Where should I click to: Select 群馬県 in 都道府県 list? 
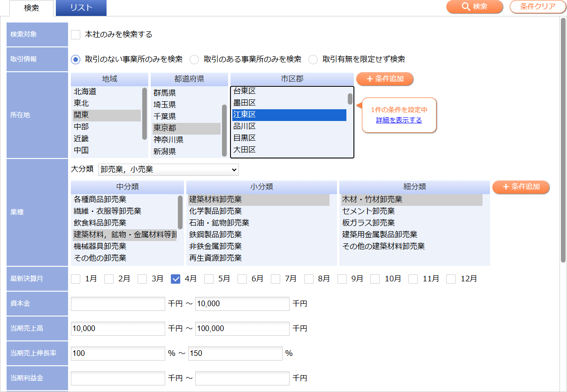click(x=186, y=93)
